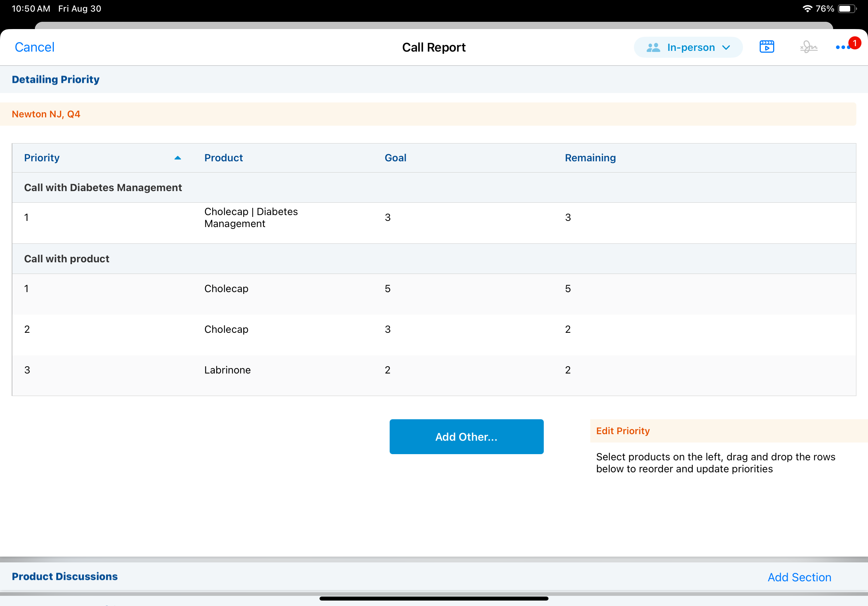Tap the signature capture icon
868x606 pixels.
pos(808,47)
